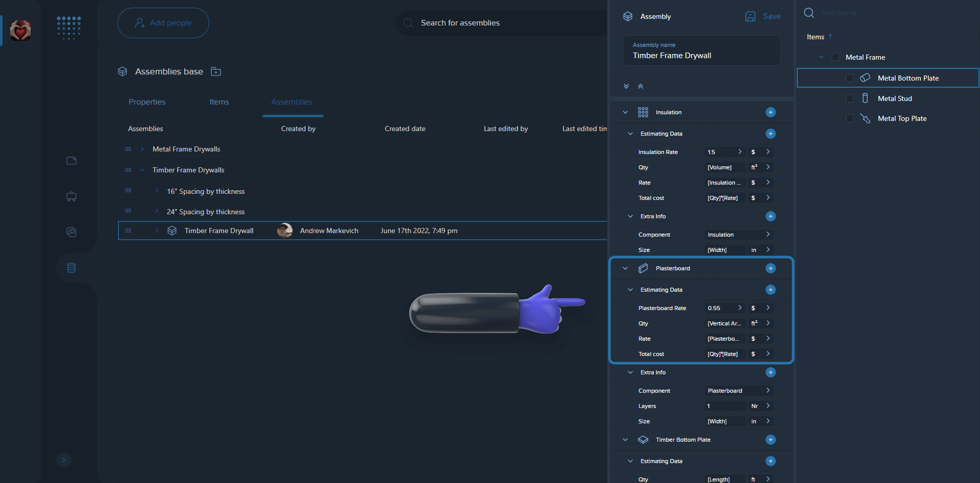Viewport: 980px width, 483px height.
Task: Open Plasterboard Qty ft² unit selector
Action: 760,323
